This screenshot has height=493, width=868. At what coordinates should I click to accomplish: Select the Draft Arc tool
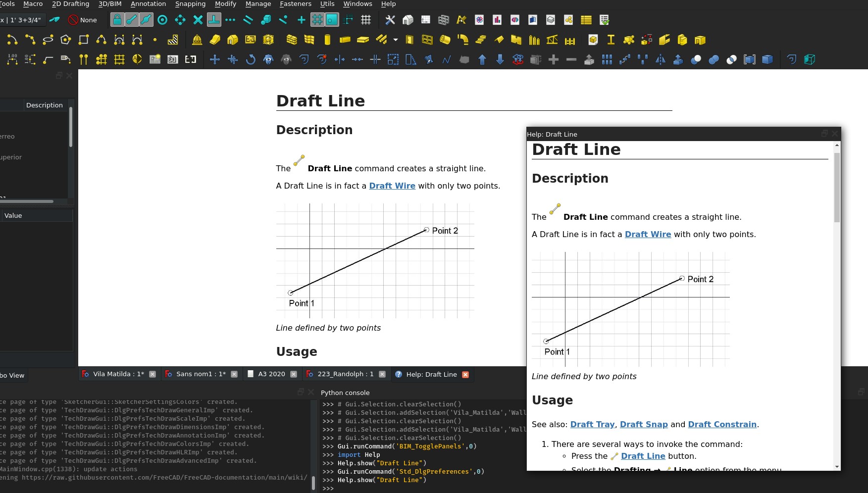[x=12, y=40]
